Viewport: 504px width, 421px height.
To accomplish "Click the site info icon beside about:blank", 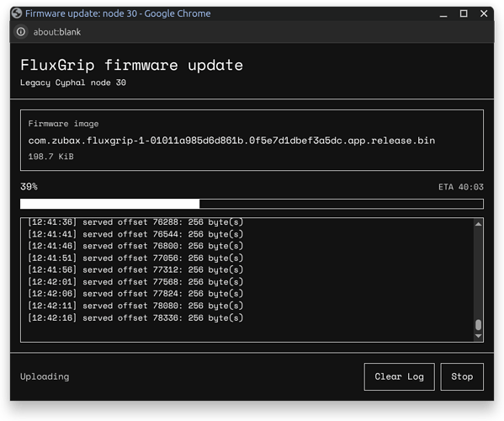I will pos(21,32).
